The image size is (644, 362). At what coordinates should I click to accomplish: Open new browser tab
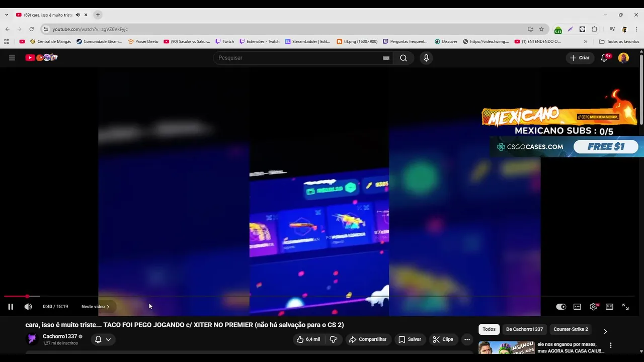point(98,15)
